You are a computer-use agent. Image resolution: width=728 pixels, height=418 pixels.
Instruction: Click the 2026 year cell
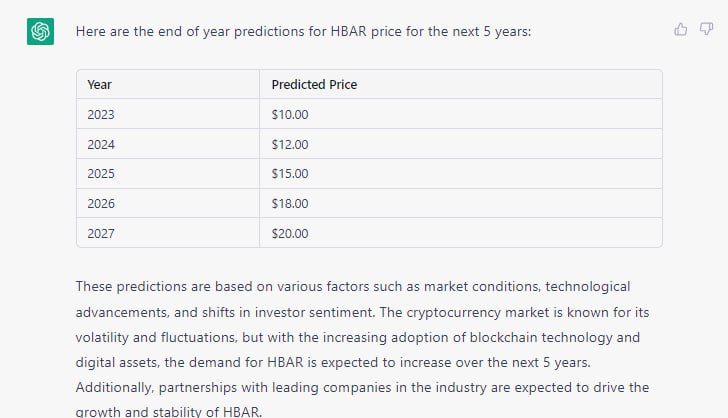coord(168,203)
